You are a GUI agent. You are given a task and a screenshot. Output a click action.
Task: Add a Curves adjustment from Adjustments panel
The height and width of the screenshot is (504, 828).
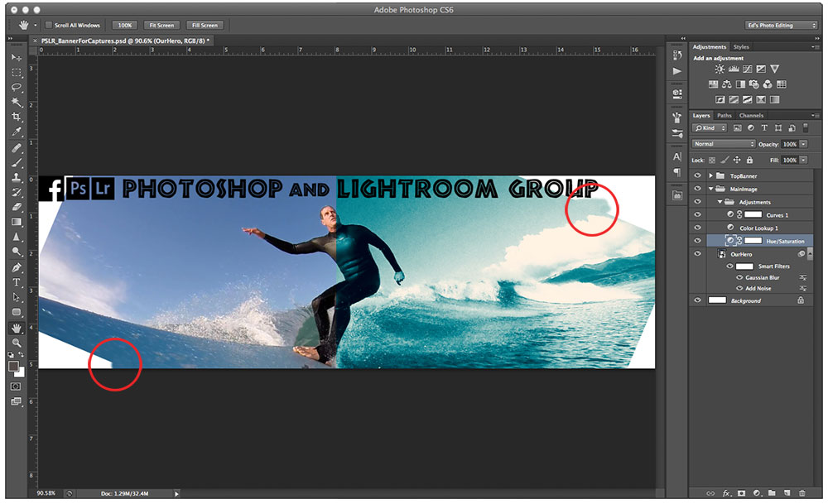747,70
